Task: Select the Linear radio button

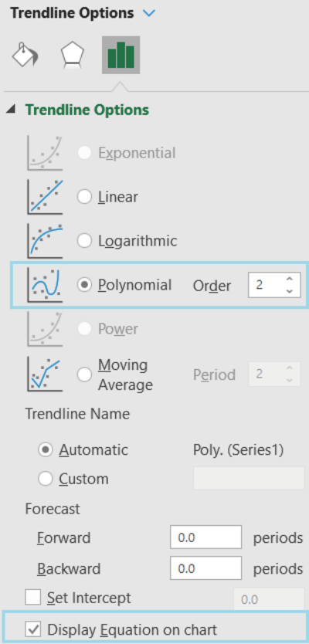Action: click(x=84, y=197)
